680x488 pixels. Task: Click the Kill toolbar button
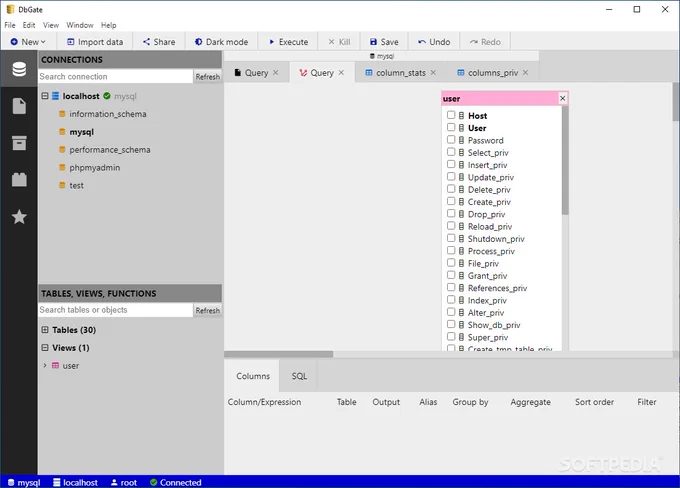339,42
